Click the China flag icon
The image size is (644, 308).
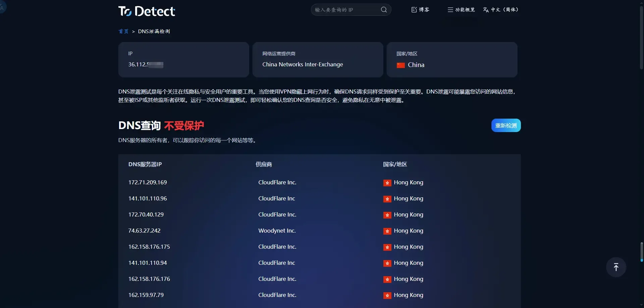[x=400, y=65]
